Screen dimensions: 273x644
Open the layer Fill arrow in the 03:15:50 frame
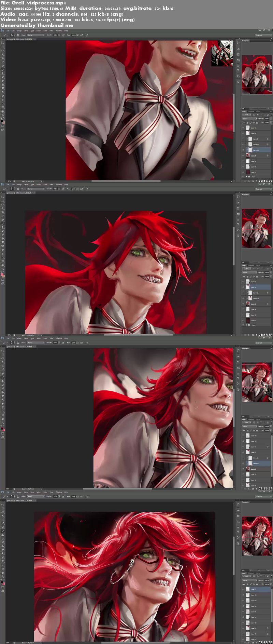(x=271, y=584)
